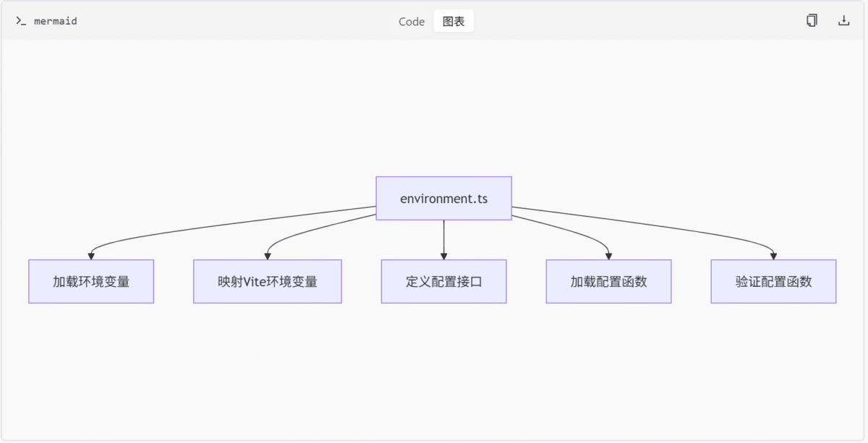This screenshot has width=868, height=443.
Task: Switch to the Code tab
Action: tap(412, 21)
